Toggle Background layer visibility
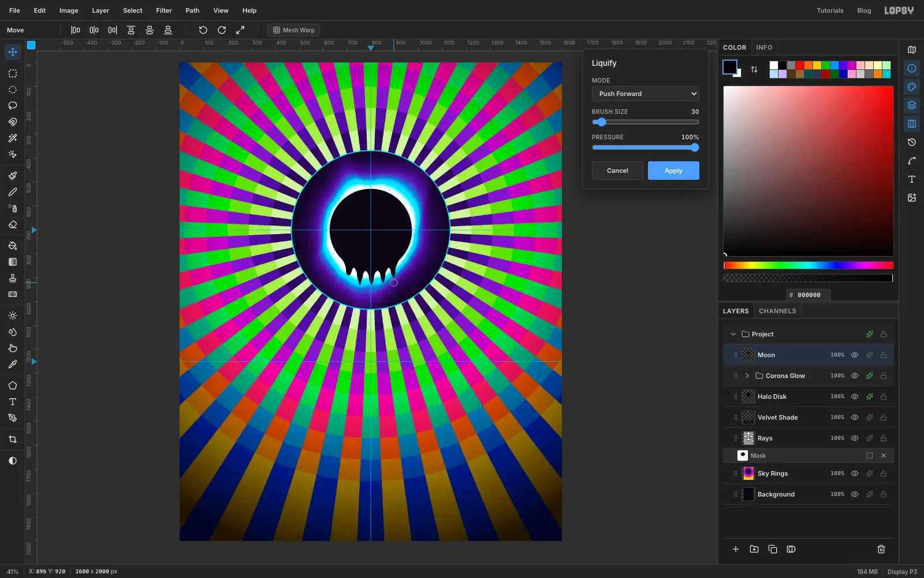Screen dimensions: 924x578 [855, 494]
